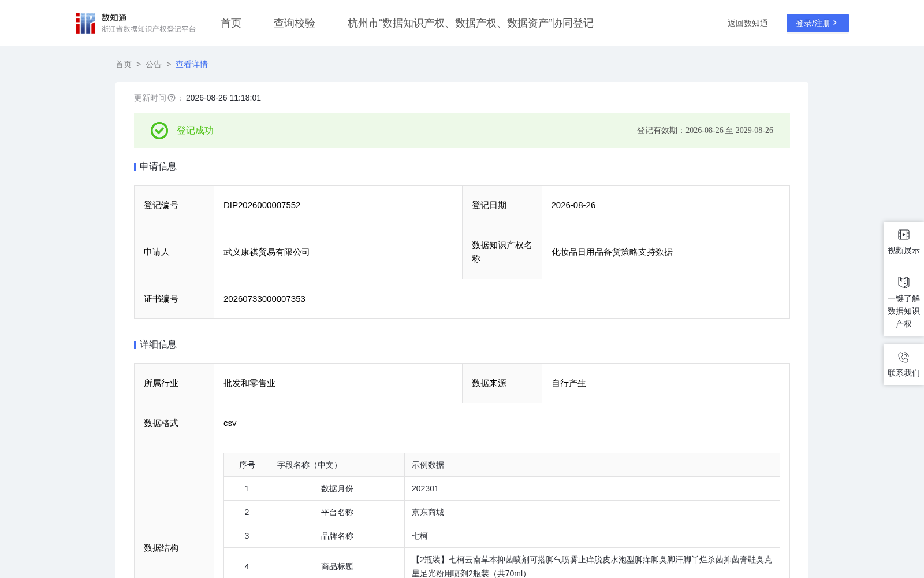Click the 申请信息 section heading
This screenshot has width=924, height=578.
coord(158,166)
